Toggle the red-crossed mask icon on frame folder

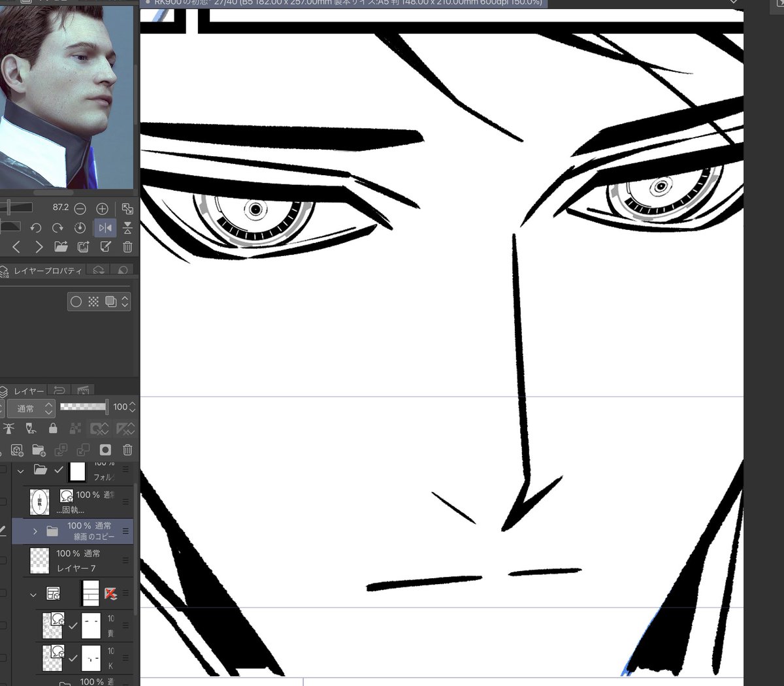pyautogui.click(x=110, y=593)
